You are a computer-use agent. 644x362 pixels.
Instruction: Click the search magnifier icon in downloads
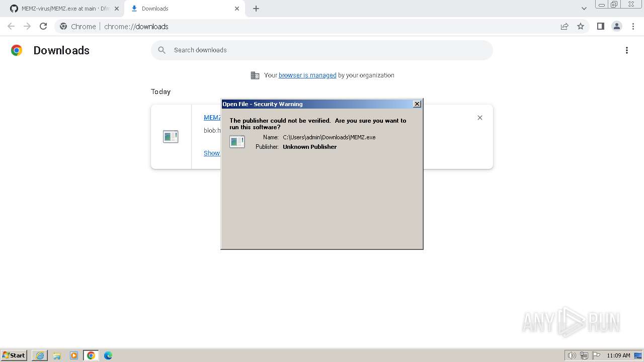click(162, 50)
